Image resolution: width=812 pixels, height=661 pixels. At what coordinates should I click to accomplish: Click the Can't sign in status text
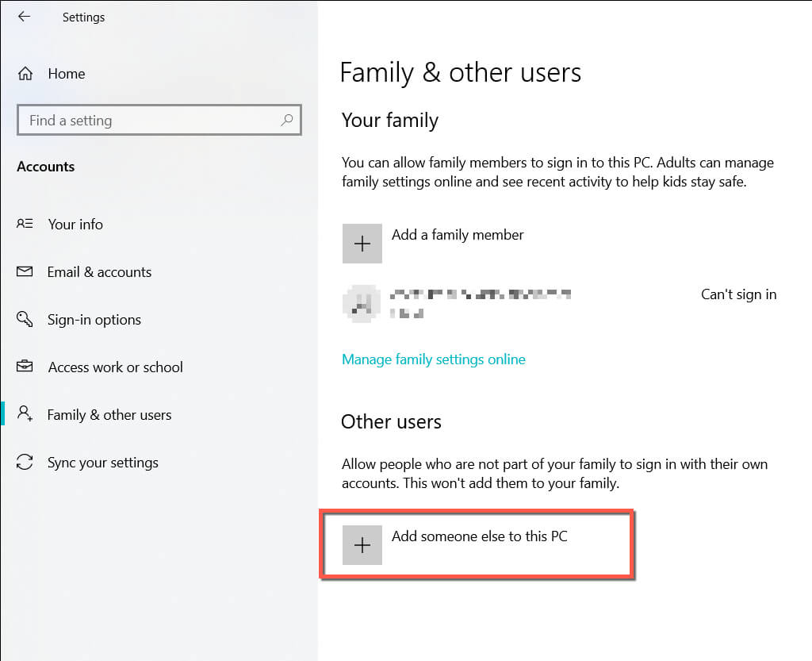pos(738,294)
